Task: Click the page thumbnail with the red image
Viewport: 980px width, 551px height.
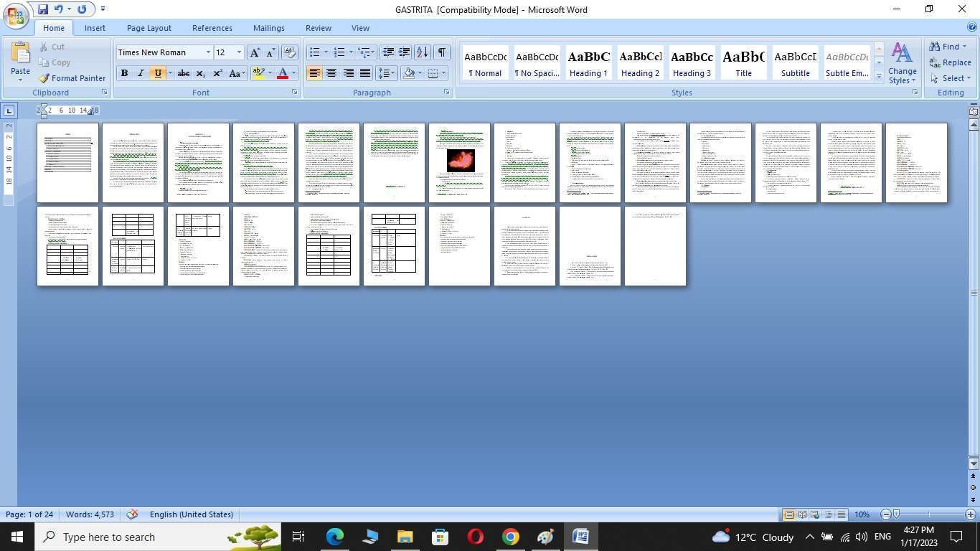Action: [x=459, y=163]
